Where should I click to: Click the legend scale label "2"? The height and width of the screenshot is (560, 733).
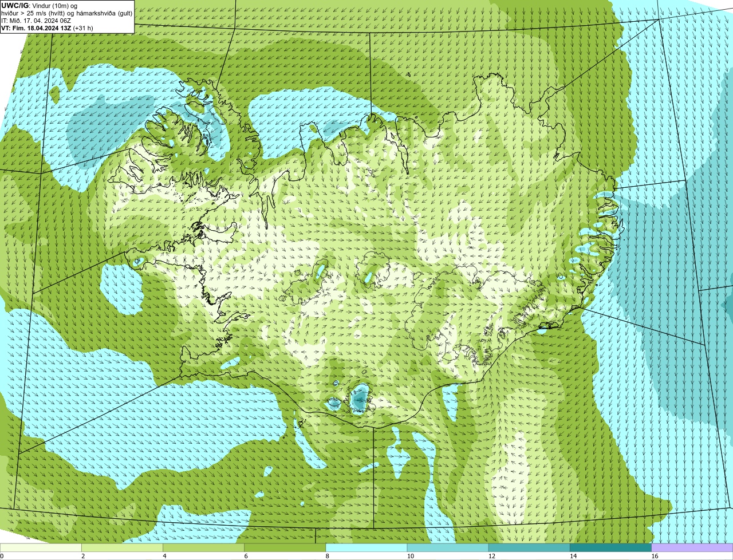83,556
